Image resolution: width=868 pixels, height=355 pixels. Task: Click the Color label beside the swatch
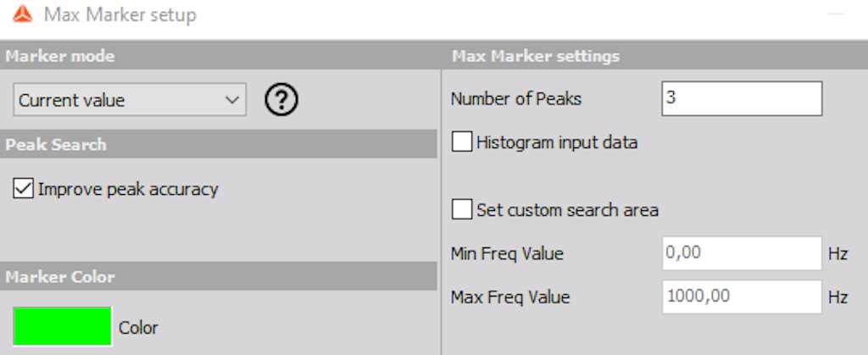pyautogui.click(x=138, y=328)
